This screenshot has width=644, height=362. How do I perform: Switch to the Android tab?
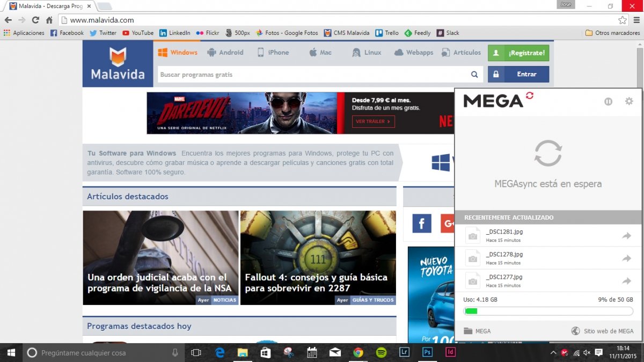(x=225, y=53)
